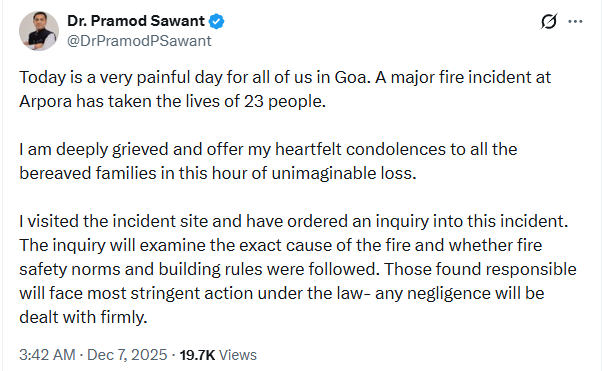
Task: Open the Grok explain-post icon
Action: tap(549, 22)
